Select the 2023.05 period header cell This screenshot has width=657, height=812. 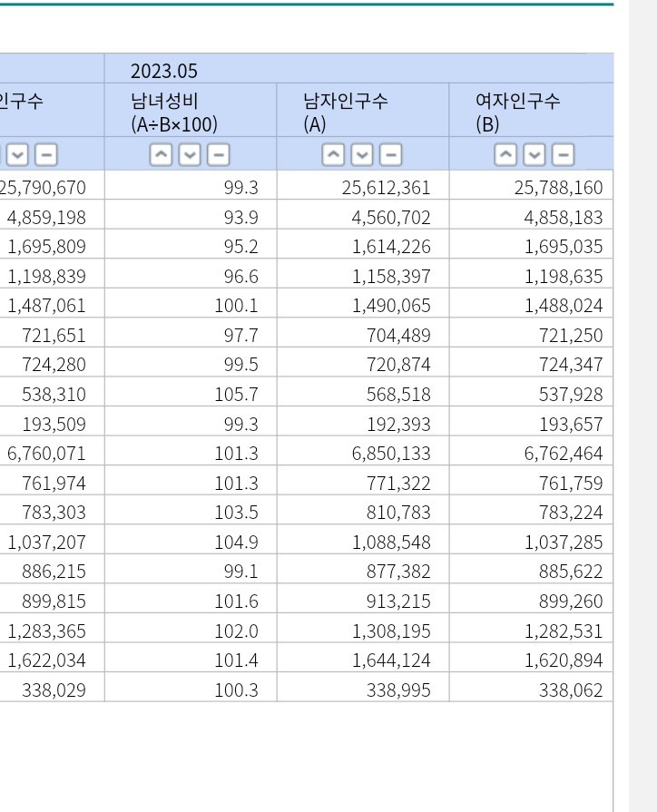[358, 71]
